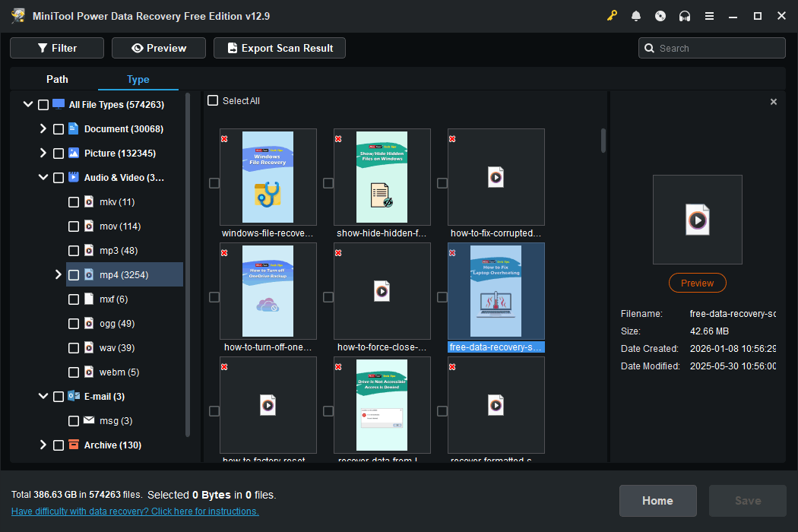The width and height of the screenshot is (798, 532).
Task: Click the type tree vertical scrollbar
Action: click(187, 264)
